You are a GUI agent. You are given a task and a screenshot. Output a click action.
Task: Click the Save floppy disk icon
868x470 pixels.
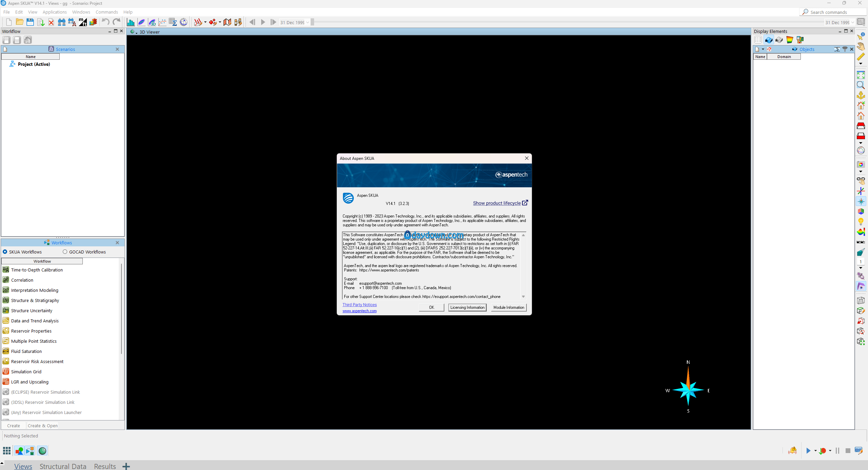(30, 22)
